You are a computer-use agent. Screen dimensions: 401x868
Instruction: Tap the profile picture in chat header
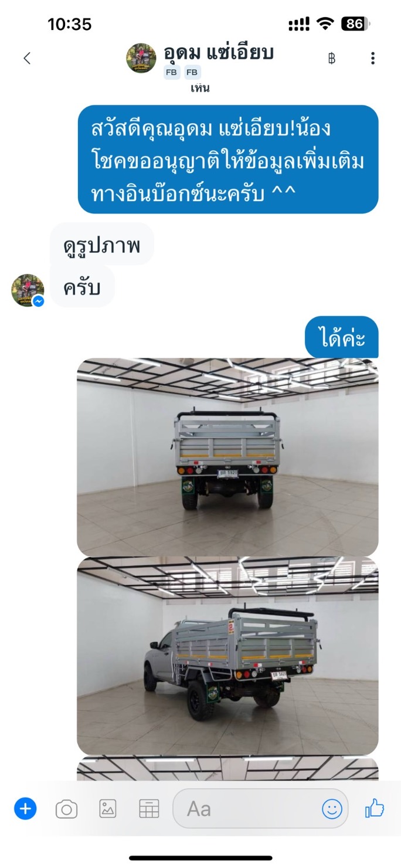click(x=141, y=58)
